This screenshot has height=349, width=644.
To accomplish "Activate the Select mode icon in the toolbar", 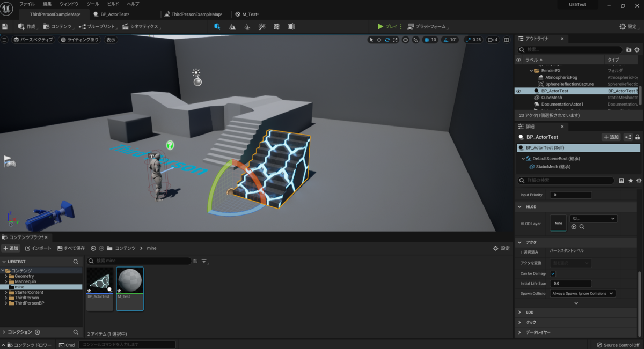I will tap(217, 26).
